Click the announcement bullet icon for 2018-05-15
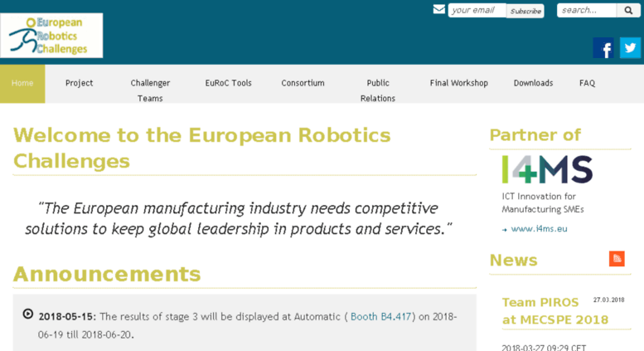Viewport: 644px width, 351px height. (x=28, y=314)
